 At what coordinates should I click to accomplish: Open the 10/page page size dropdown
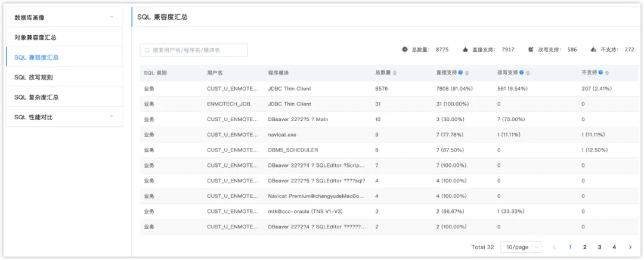pos(521,247)
